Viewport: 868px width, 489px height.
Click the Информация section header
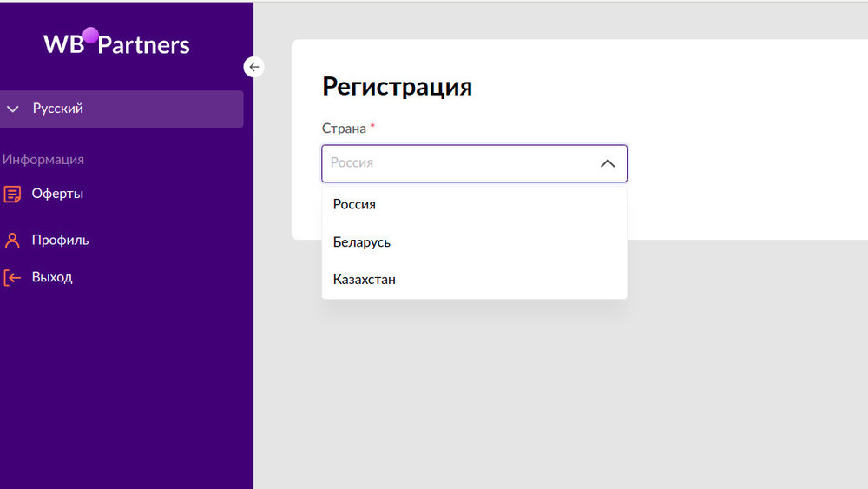[x=43, y=160]
